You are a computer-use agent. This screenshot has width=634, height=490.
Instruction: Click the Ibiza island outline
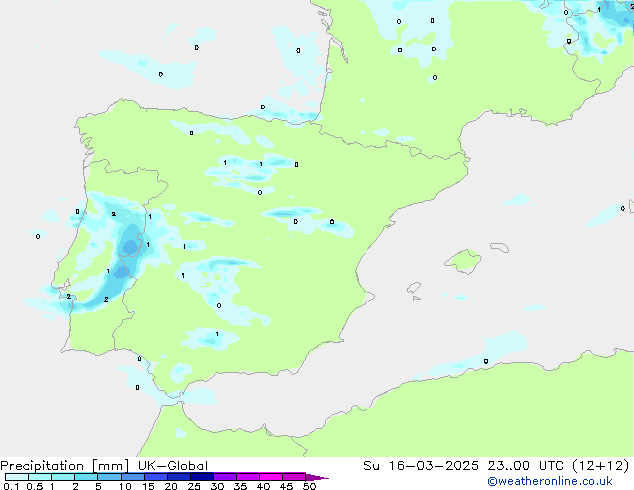[x=414, y=288]
